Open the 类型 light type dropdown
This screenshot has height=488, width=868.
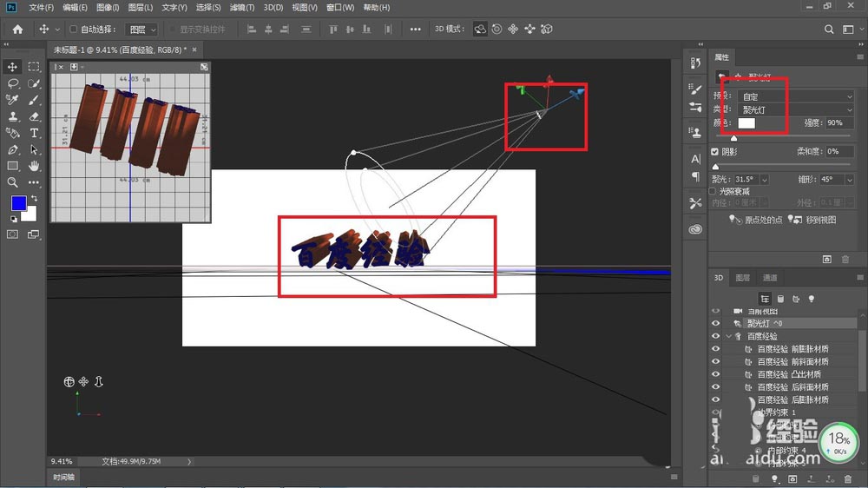796,109
